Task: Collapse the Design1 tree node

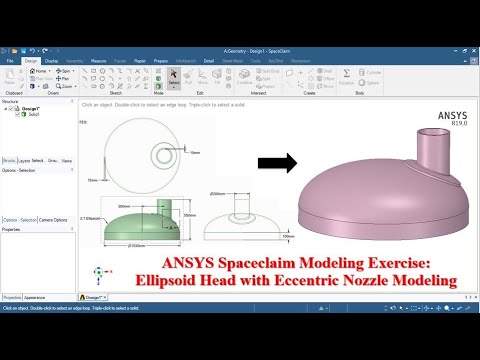Action: click(x=6, y=109)
